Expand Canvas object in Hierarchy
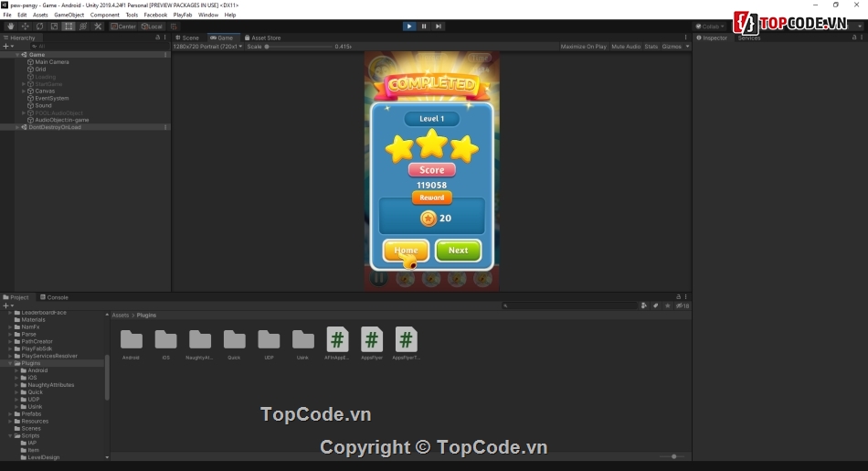This screenshot has width=868, height=471. pos(23,91)
